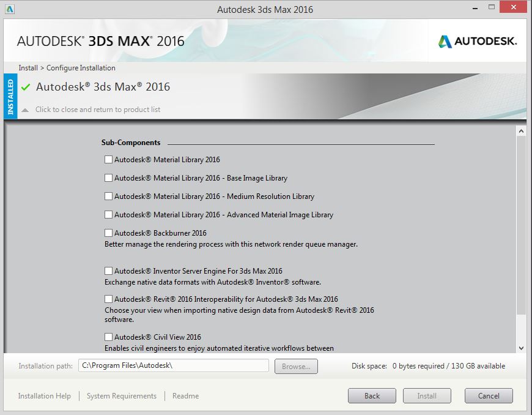Screen dimensions: 532x415
Task: Click 'Enables civil engineers' description text
Action: click(x=219, y=348)
